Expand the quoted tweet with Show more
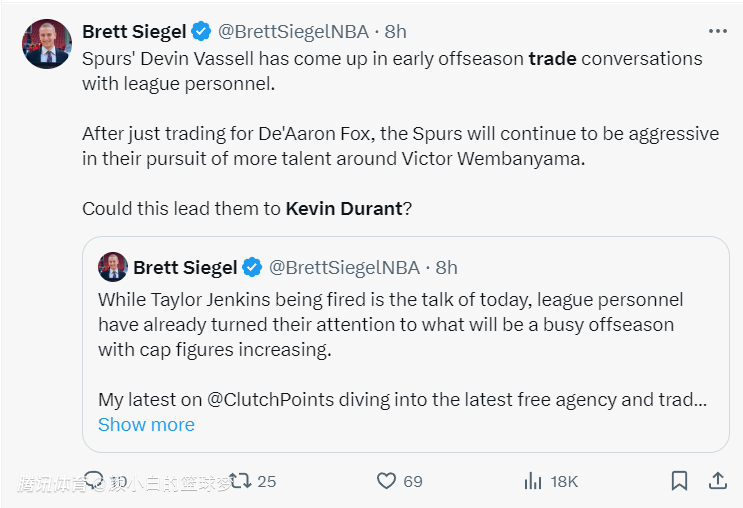Viewport: 743px width, 508px height. [x=146, y=424]
